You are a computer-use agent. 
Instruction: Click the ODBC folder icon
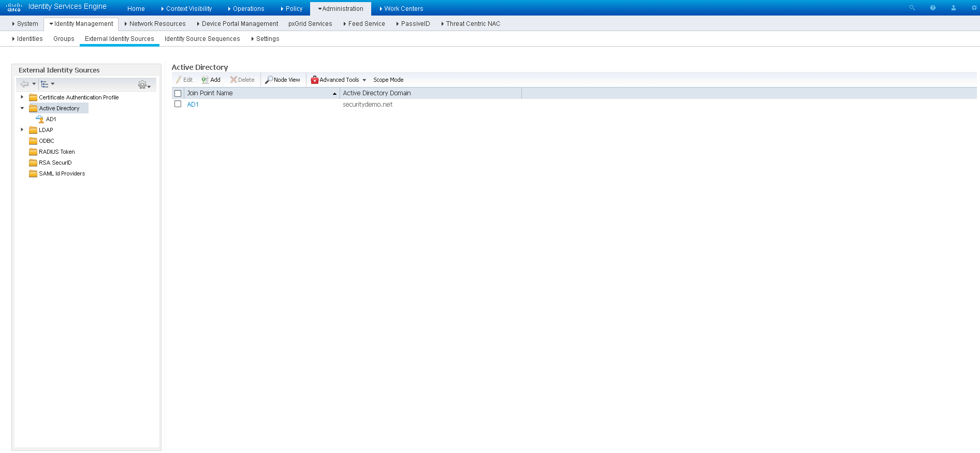(33, 141)
